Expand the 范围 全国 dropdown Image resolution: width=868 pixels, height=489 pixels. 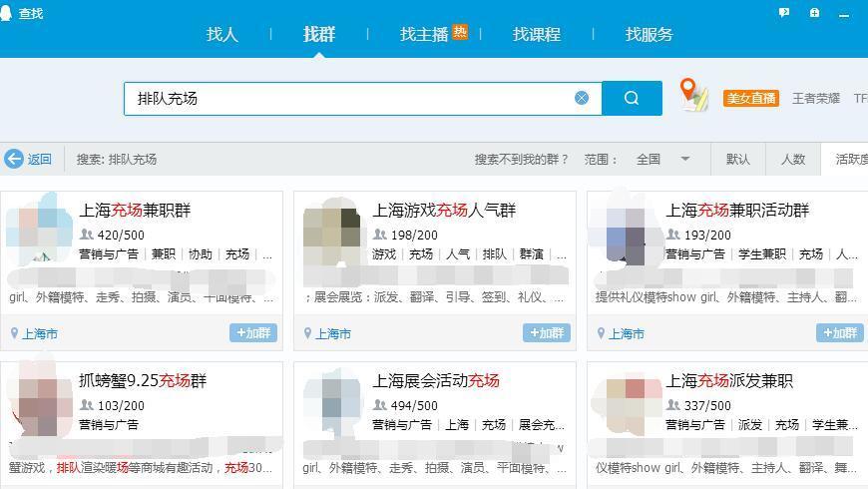pyautogui.click(x=662, y=160)
